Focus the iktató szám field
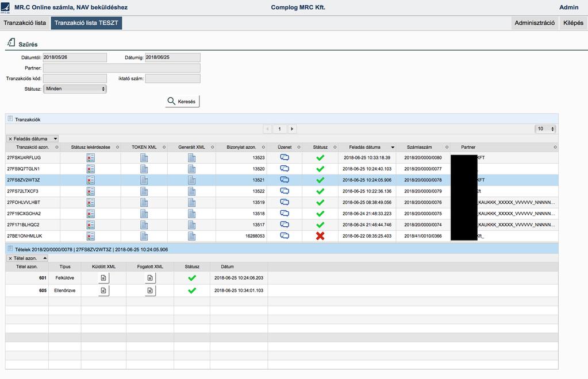The width and height of the screenshot is (588, 379). 172,78
